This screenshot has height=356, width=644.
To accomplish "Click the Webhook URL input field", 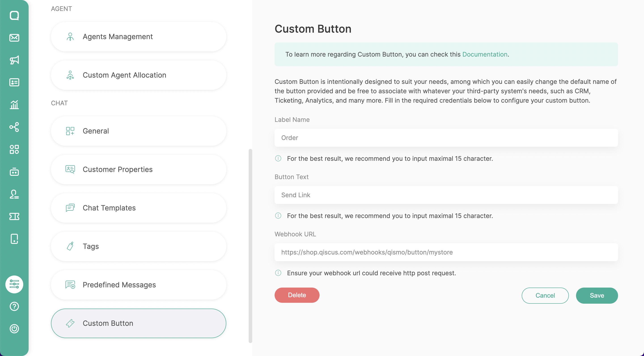I will coord(446,252).
